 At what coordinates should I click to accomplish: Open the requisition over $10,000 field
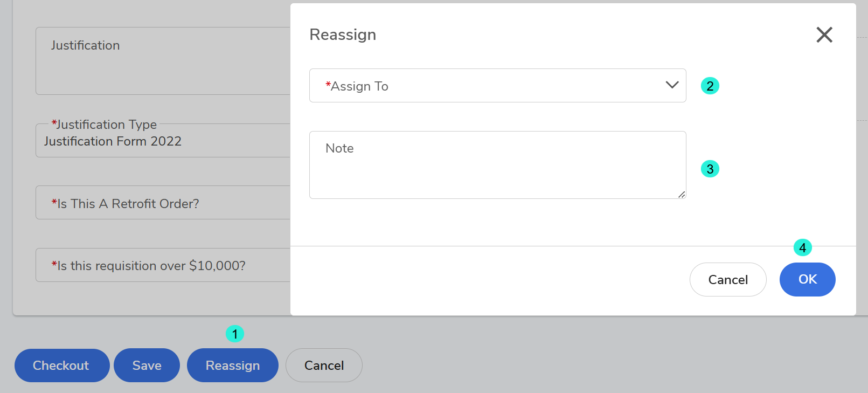[x=163, y=265]
